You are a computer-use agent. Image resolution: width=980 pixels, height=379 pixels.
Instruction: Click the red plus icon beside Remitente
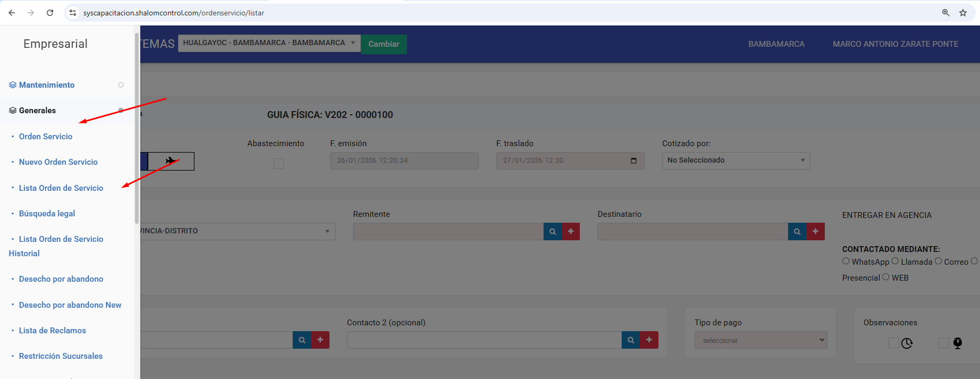[x=571, y=232]
